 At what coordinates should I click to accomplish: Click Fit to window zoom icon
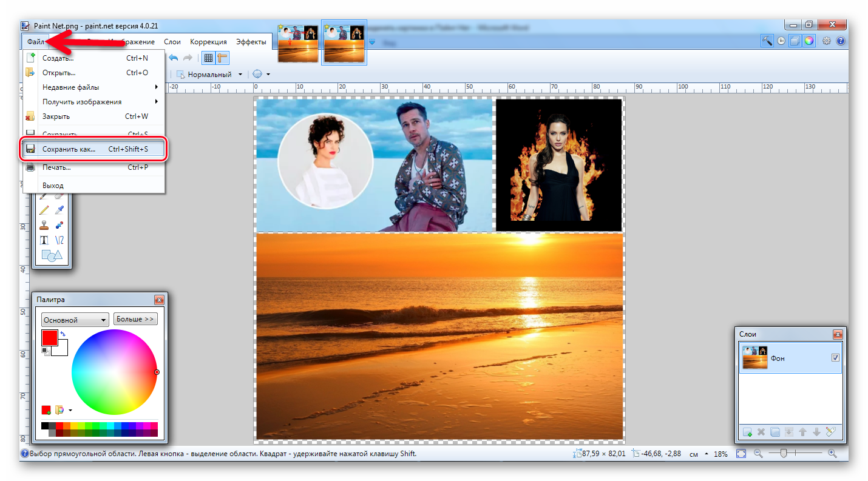[741, 453]
